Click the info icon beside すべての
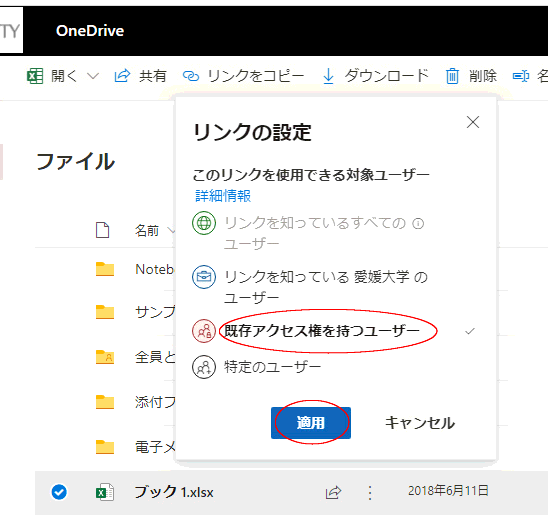 coord(418,223)
